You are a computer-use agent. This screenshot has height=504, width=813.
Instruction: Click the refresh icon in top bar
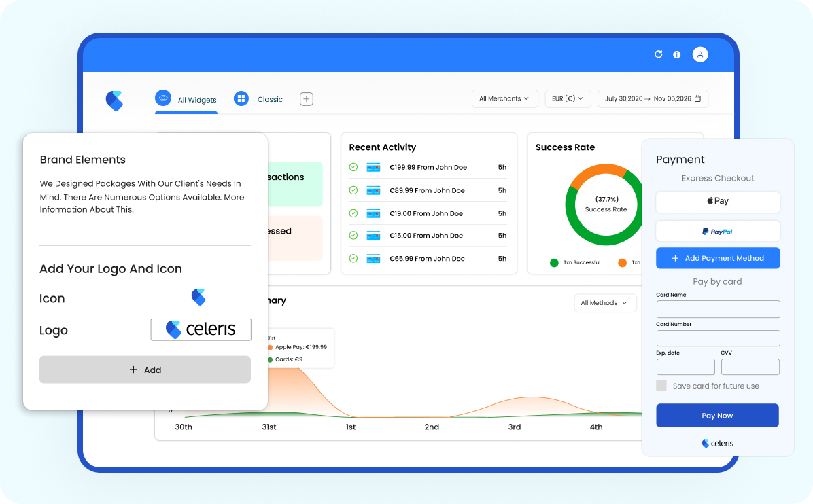click(x=659, y=54)
